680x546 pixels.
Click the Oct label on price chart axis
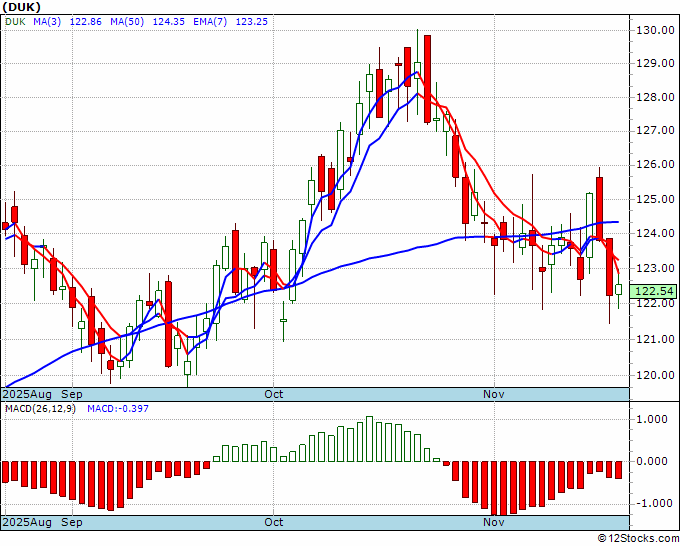click(x=274, y=394)
